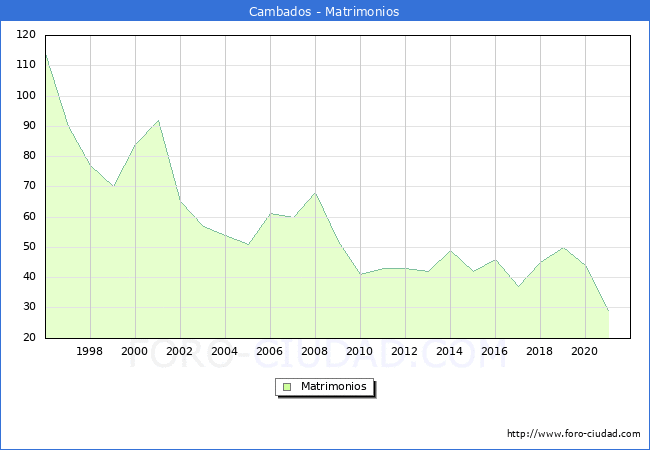Click the y-axis label 70

point(29,186)
